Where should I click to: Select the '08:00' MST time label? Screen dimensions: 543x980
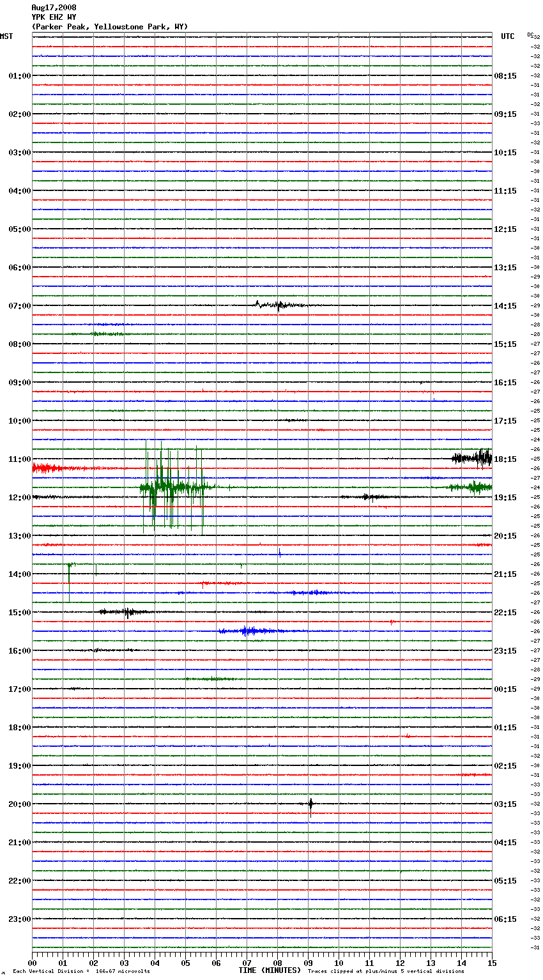click(x=20, y=344)
